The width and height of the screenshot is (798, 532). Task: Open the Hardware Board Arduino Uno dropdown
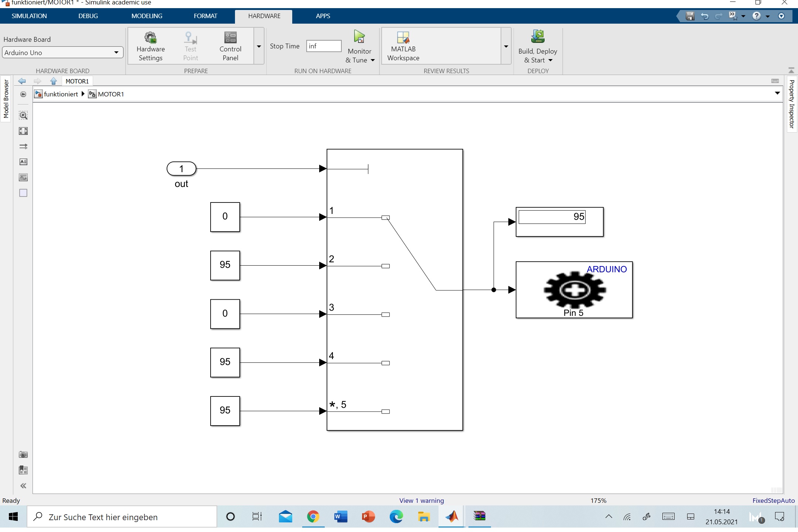tap(62, 52)
